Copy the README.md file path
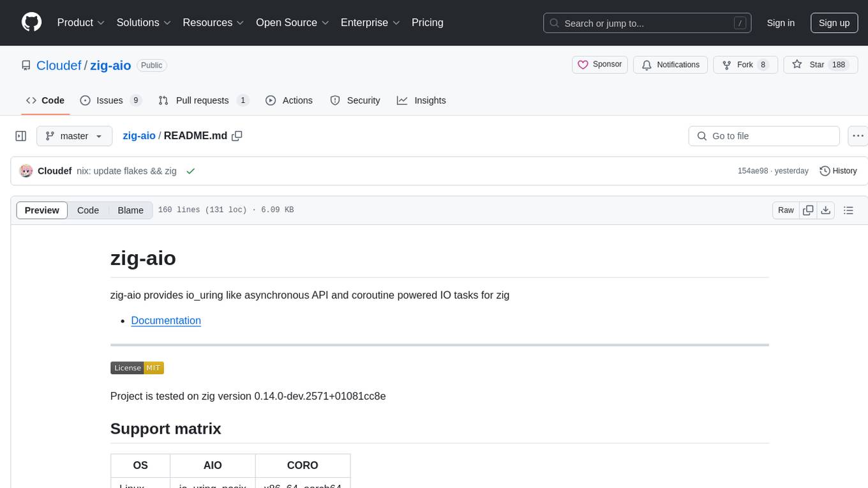The image size is (868, 488). click(237, 135)
